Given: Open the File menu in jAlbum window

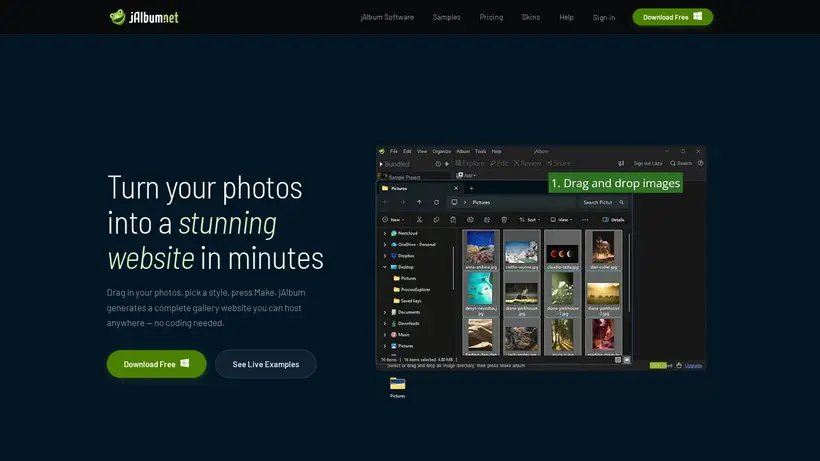Looking at the screenshot, I should (x=394, y=152).
